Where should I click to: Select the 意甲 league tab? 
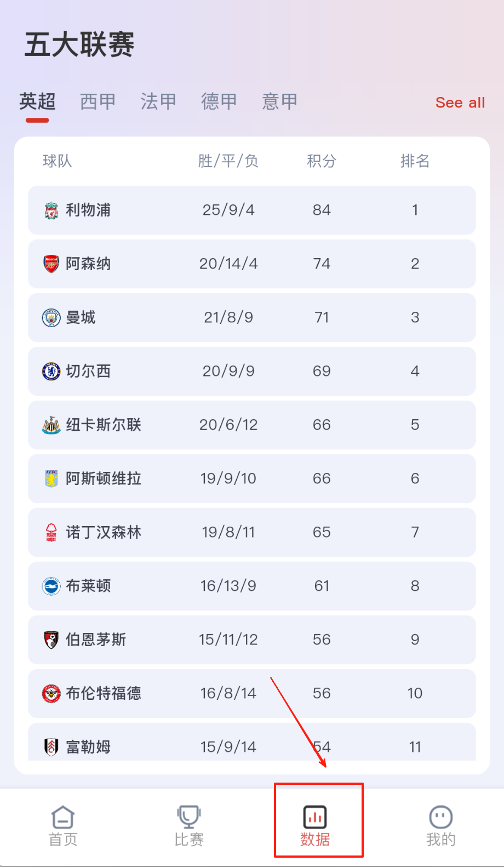(x=279, y=102)
